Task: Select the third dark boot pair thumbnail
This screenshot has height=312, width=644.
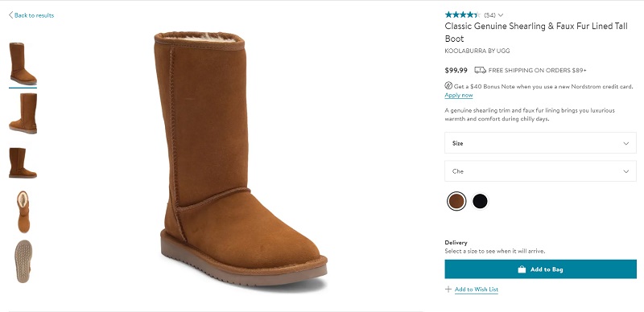Action: click(x=23, y=162)
